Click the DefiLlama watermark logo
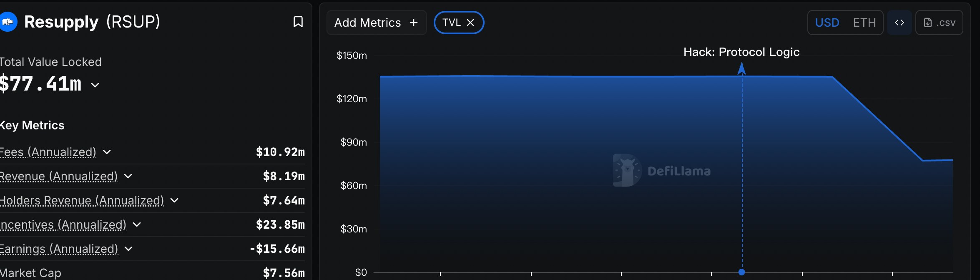980x280 pixels. pyautogui.click(x=626, y=170)
